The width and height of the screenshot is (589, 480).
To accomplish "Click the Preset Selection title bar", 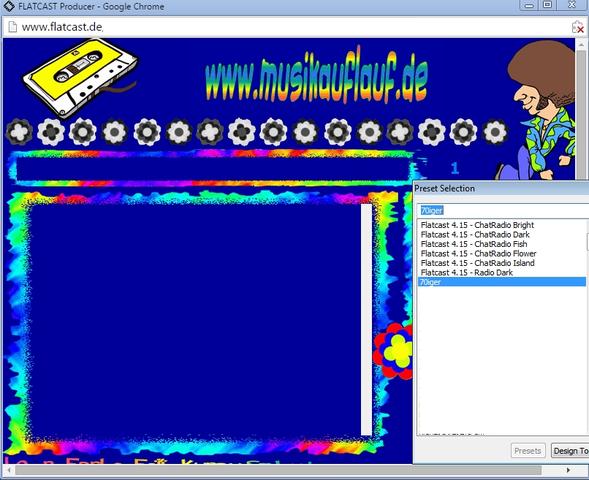I will point(501,188).
